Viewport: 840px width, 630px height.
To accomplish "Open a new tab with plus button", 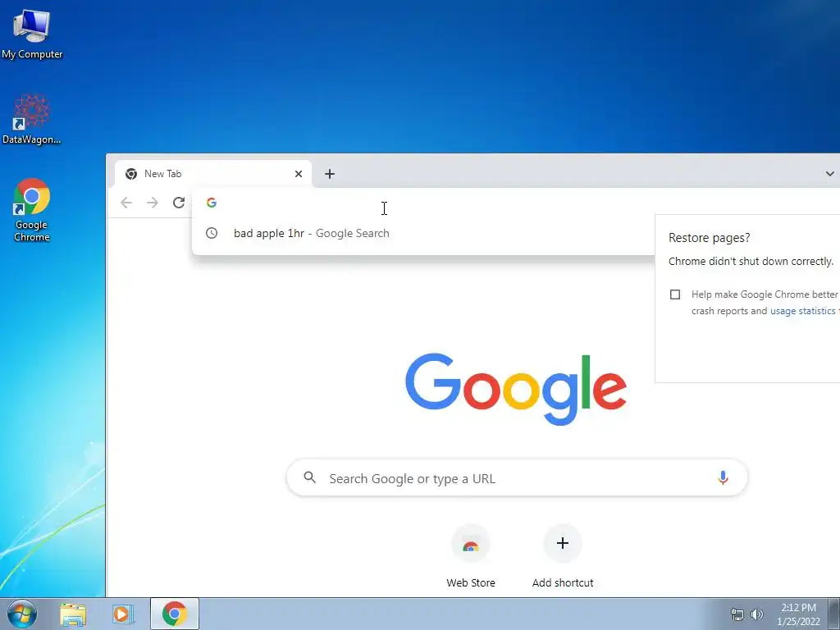I will pyautogui.click(x=330, y=174).
